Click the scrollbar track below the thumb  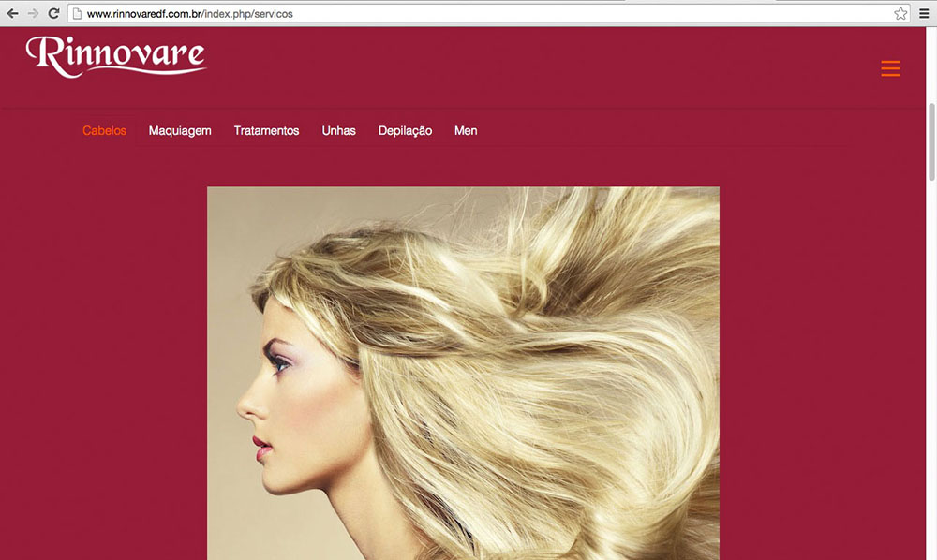(931, 375)
